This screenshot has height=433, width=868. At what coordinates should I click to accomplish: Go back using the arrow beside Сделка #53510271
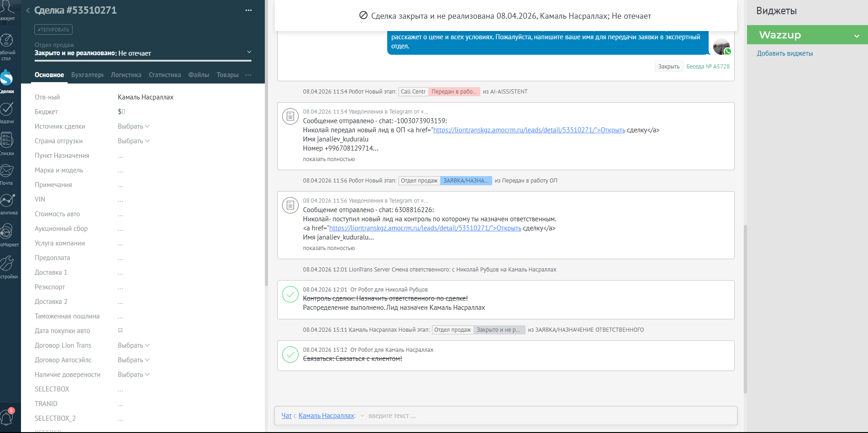coord(28,10)
